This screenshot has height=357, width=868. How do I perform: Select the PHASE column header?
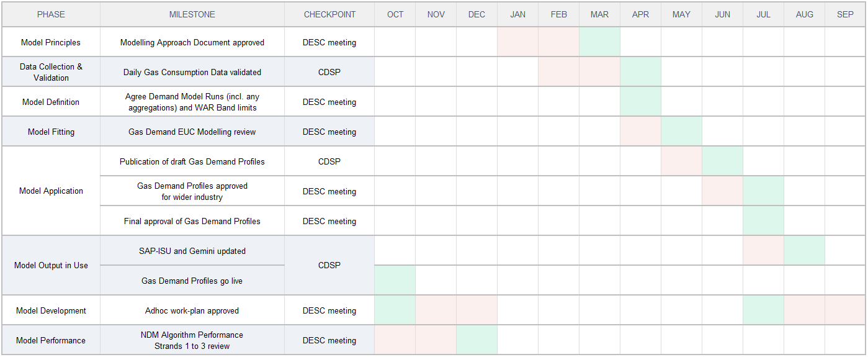51,14
